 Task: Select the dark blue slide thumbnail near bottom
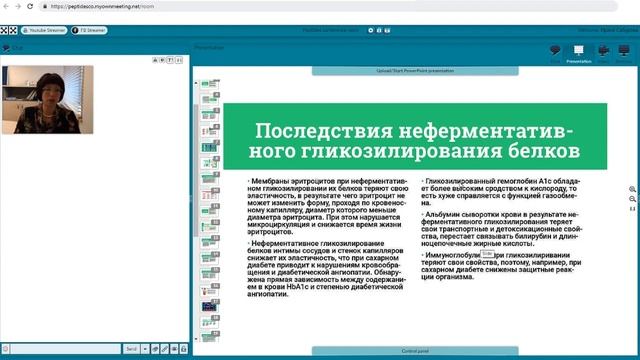210,306
